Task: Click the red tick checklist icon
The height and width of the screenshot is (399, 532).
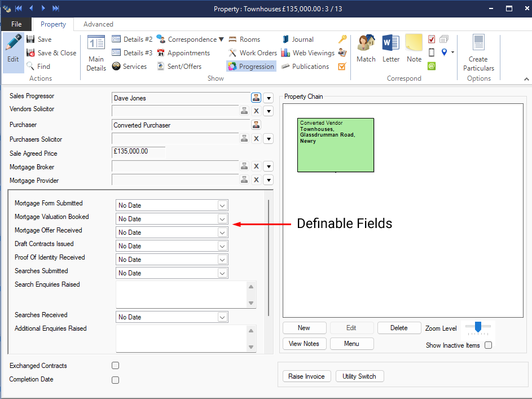Action: click(432, 40)
